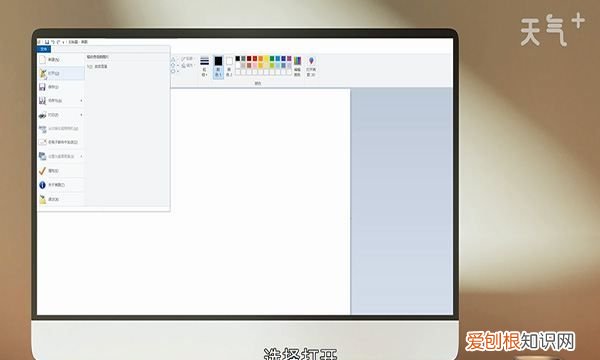Click Redo in the quick access toolbar
Screen dimensions: 600x360
(x=59, y=42)
